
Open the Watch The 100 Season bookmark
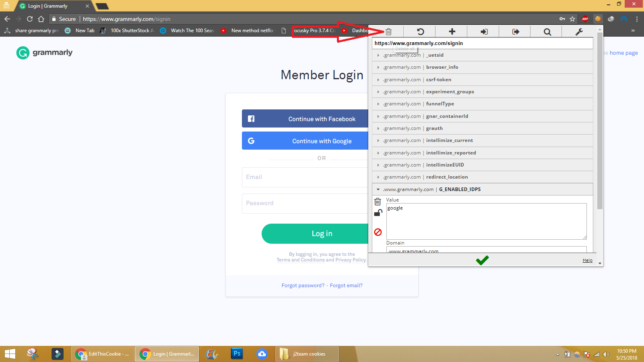point(188,31)
